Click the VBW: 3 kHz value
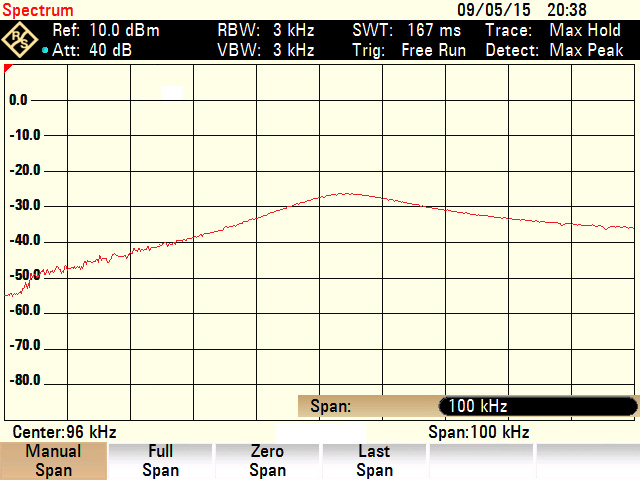Screen dimensions: 640x480 [266, 50]
